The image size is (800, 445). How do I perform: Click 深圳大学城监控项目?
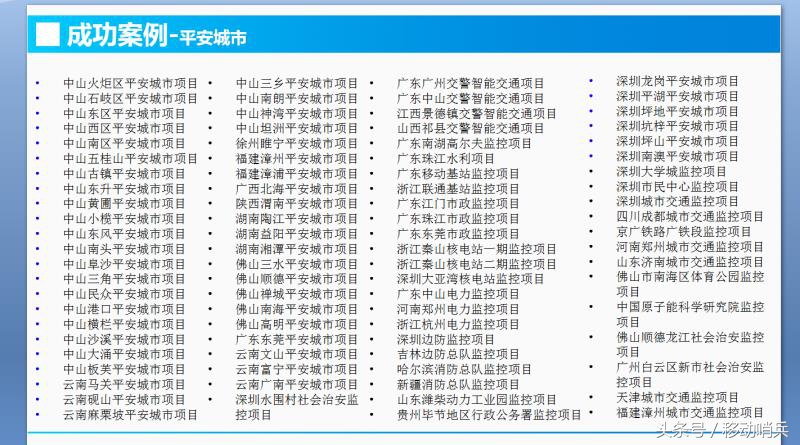click(x=671, y=171)
